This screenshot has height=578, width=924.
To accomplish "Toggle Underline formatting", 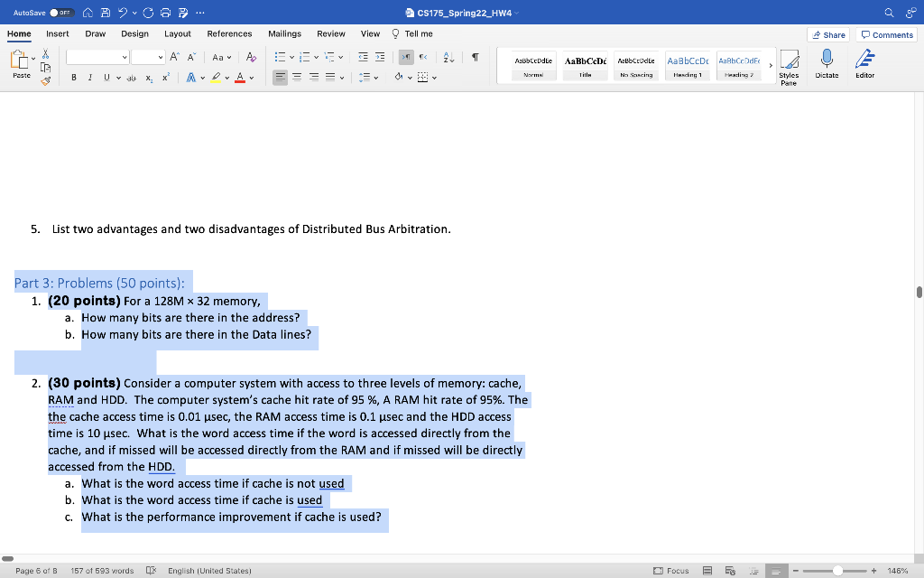I will (106, 78).
